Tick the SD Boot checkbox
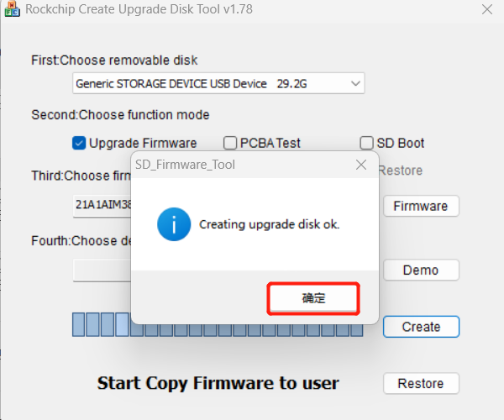Image resolution: width=504 pixels, height=420 pixels. (366, 143)
